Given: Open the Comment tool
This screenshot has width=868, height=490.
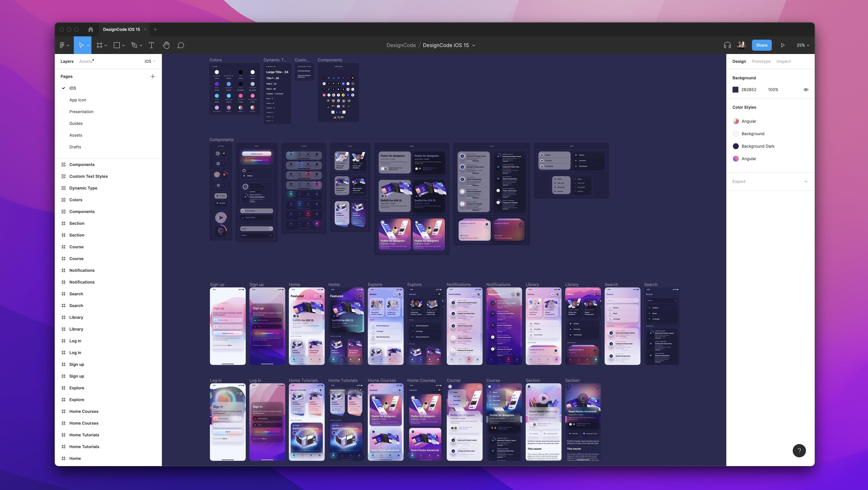Looking at the screenshot, I should click(x=181, y=45).
